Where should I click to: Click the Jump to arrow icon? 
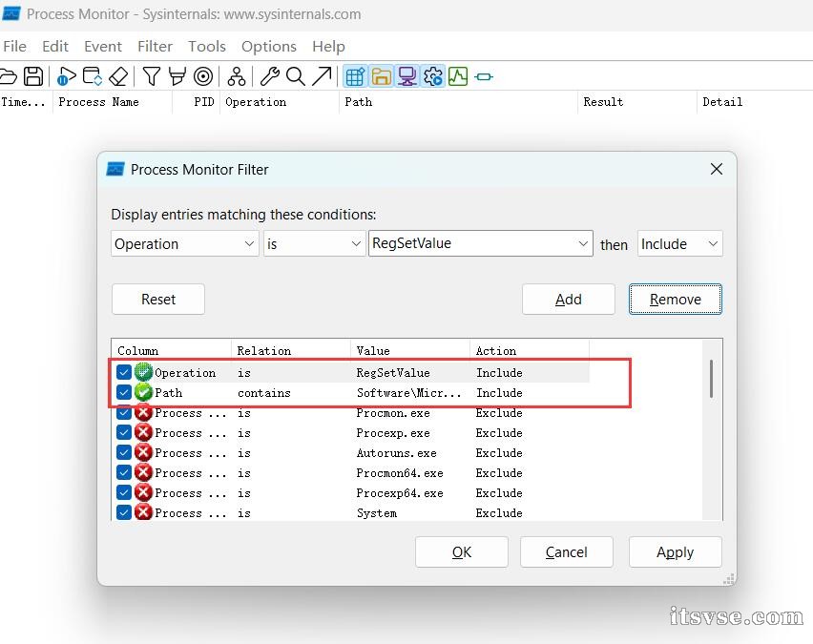322,76
